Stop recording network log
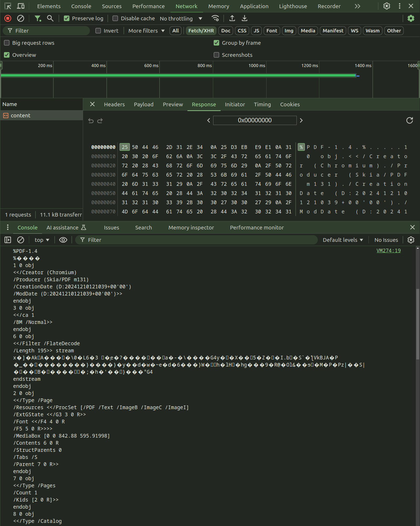420x526 pixels. 8,18
